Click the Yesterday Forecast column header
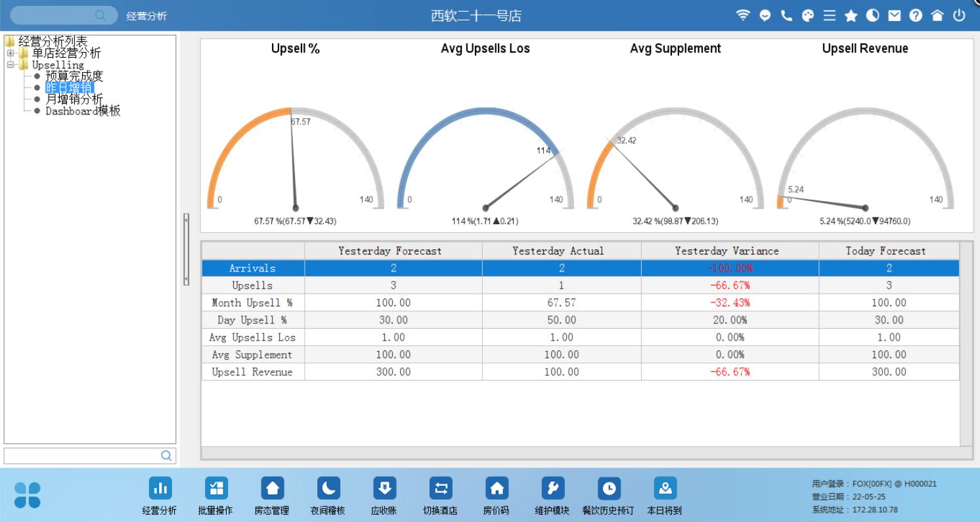The width and height of the screenshot is (980, 522). [393, 250]
